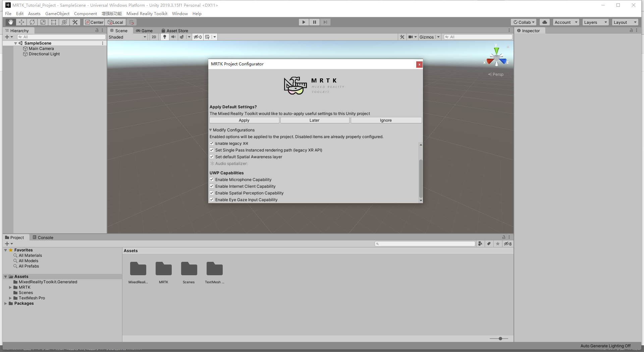Toggle Scene grid visibility icon
Image resolution: width=644 pixels, height=352 pixels.
(208, 37)
